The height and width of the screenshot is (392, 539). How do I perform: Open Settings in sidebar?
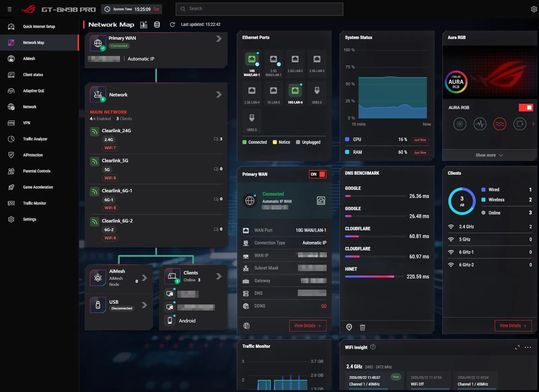tap(39, 219)
